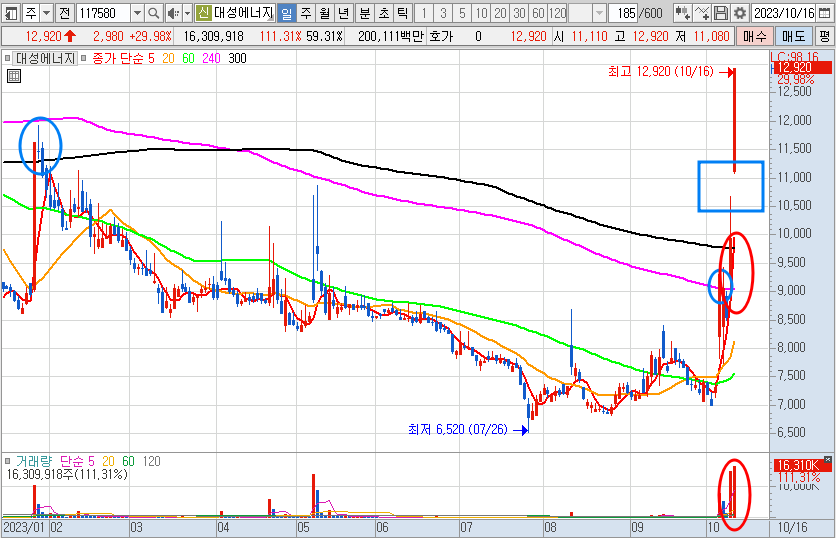
Task: Click the volume 120 average label
Action: [x=151, y=461]
